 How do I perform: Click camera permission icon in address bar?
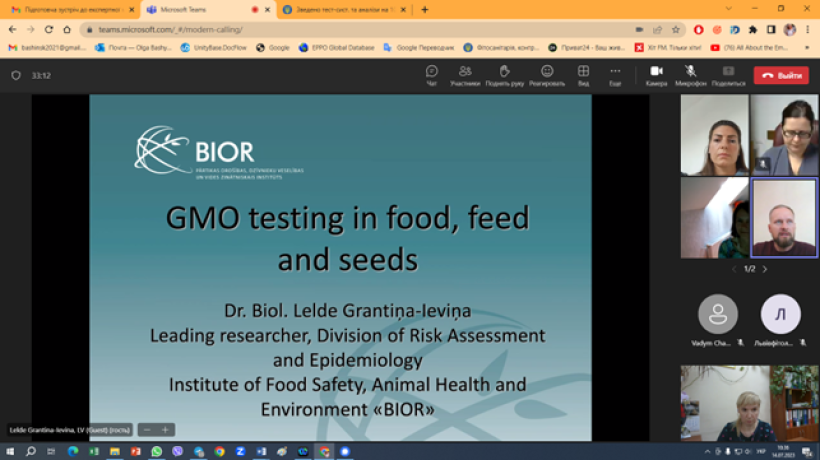(639, 30)
